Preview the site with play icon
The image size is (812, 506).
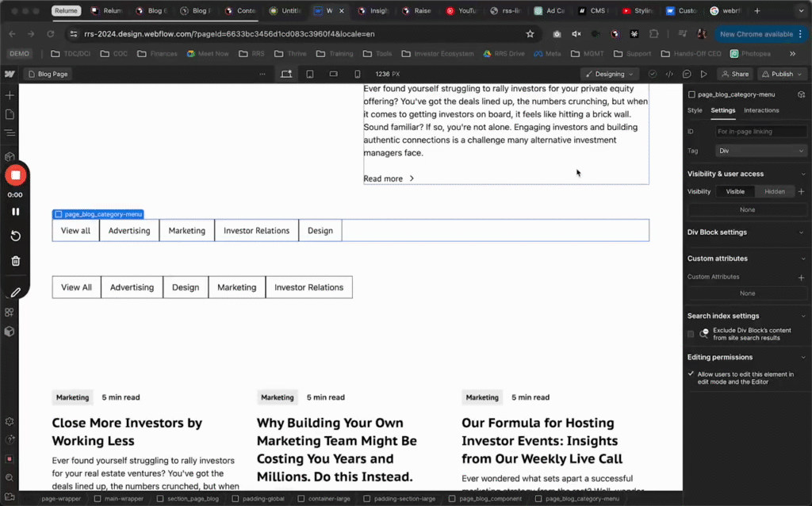704,74
